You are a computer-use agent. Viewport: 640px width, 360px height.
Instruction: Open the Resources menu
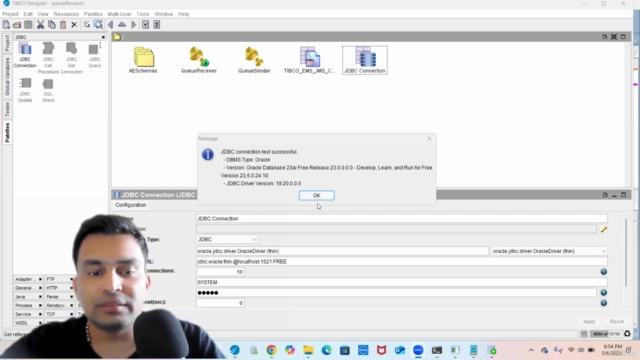[x=66, y=14]
